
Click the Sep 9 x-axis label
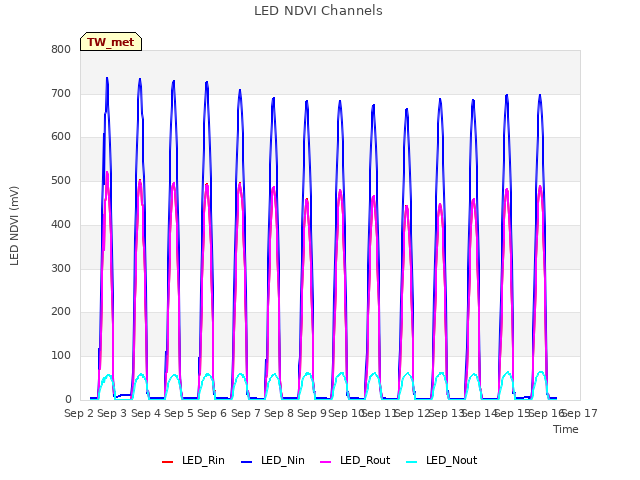click(312, 413)
